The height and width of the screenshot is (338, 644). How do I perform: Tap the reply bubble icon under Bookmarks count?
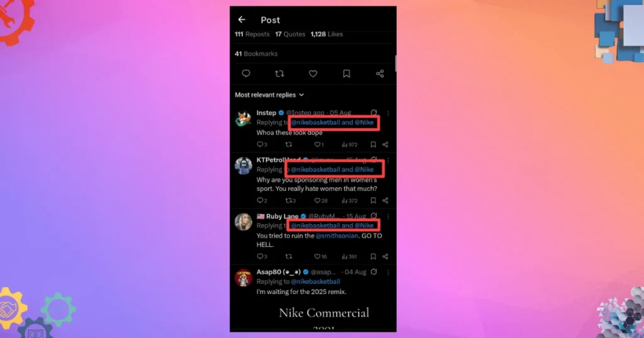(x=246, y=74)
